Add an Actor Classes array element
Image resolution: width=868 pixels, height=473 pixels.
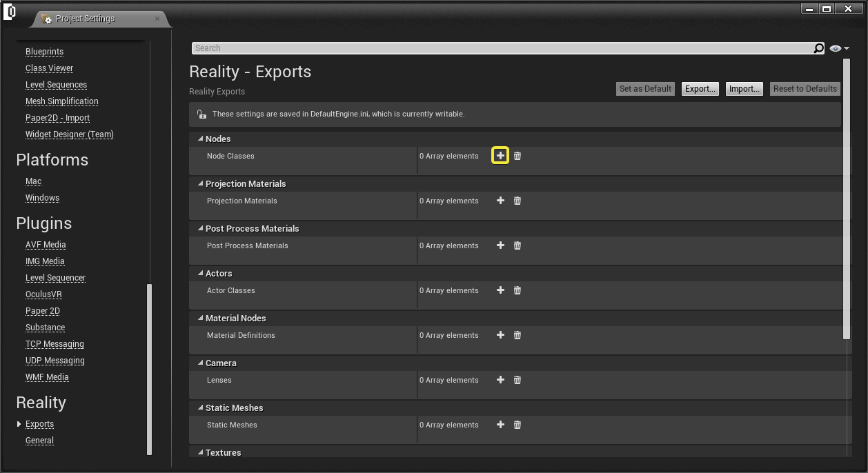pos(500,290)
